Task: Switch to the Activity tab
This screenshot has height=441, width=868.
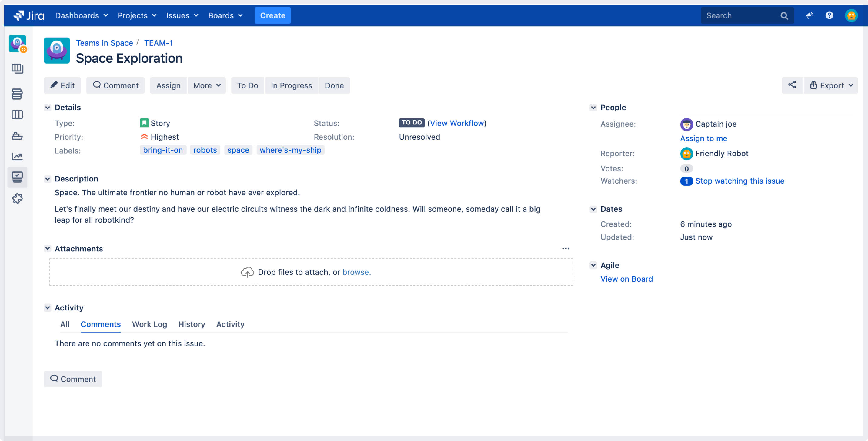Action: (230, 324)
